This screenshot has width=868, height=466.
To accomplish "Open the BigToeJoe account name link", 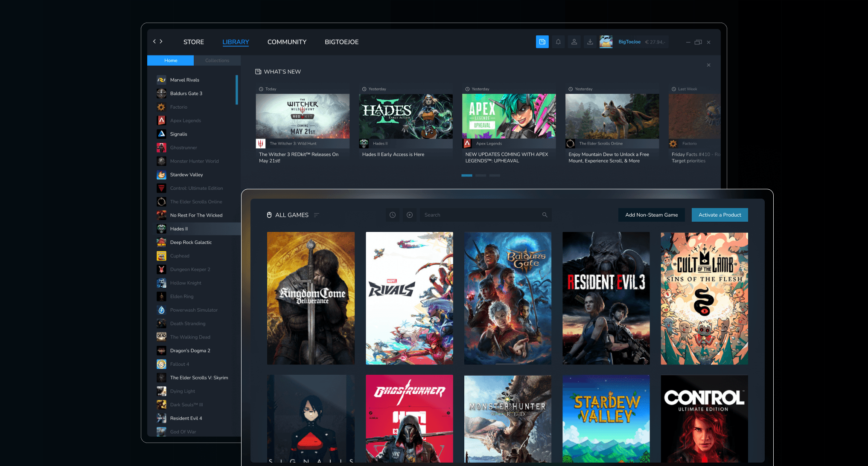I will [629, 42].
